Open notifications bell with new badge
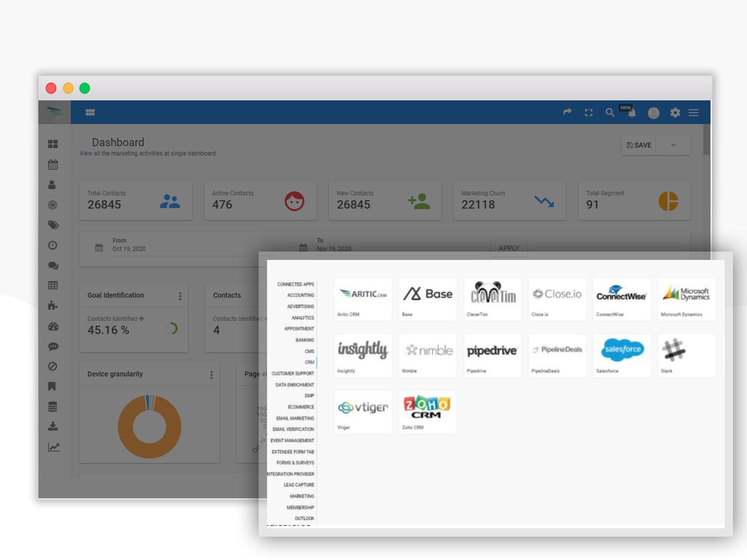 click(x=631, y=112)
